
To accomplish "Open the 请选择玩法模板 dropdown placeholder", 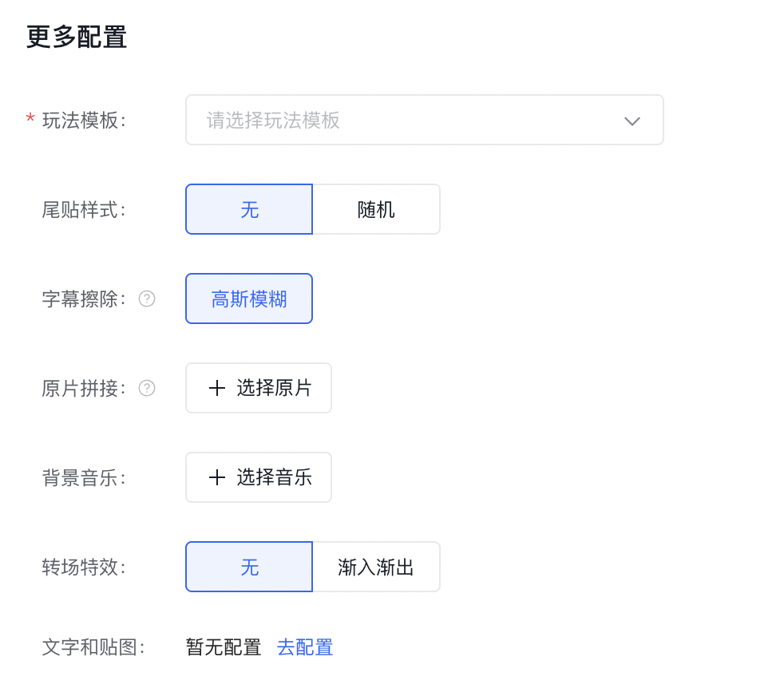I will click(x=273, y=121).
